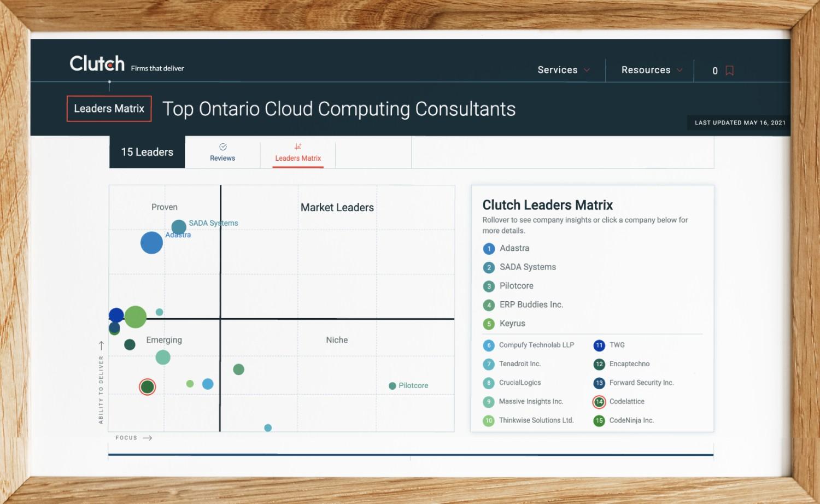
Task: Open ERP Buddies Inc. in the list
Action: coord(531,304)
